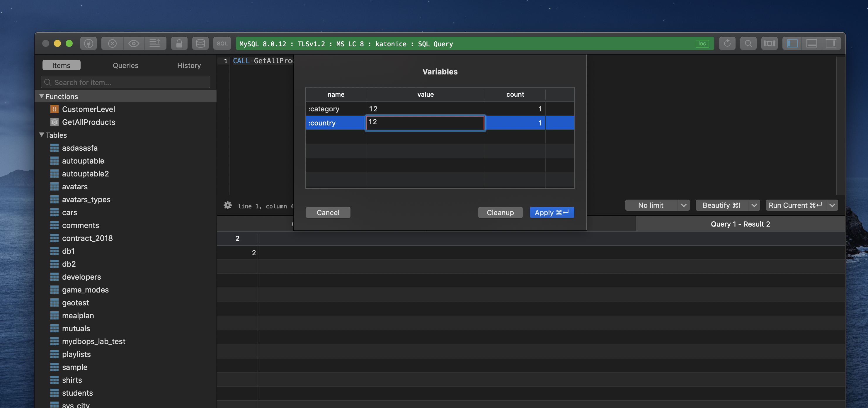Screen dimensions: 868x408
Task: Open the sample table
Action: tap(74, 367)
